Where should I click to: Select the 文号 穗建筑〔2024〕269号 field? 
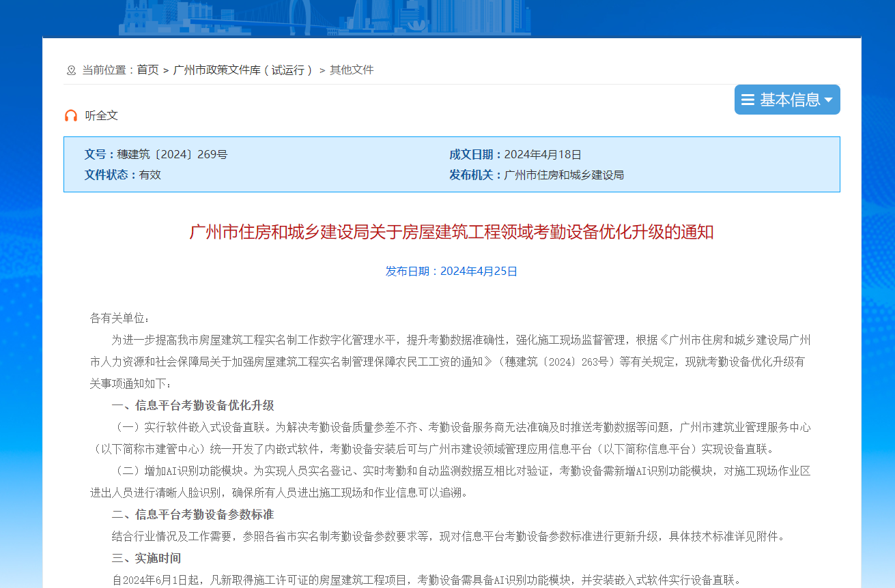point(155,154)
